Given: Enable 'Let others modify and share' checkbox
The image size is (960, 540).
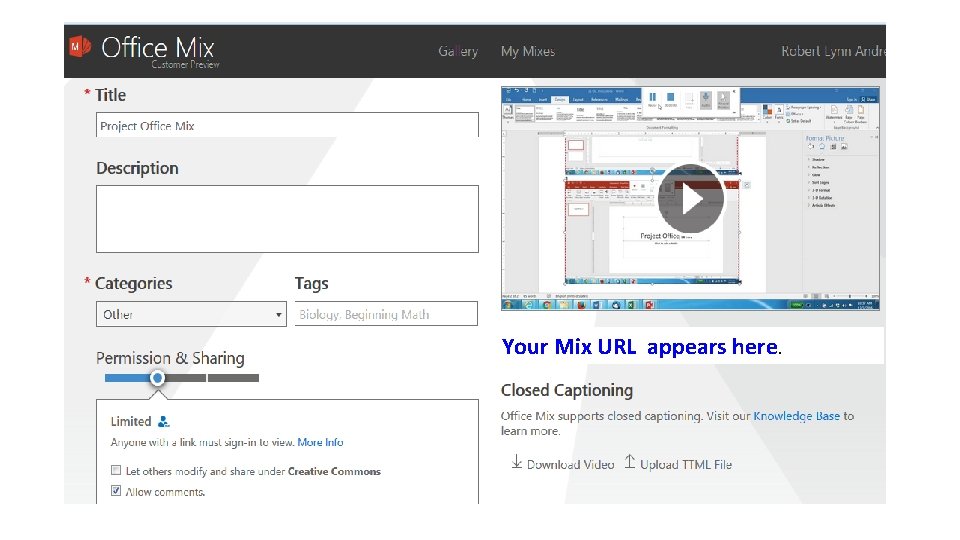Looking at the screenshot, I should pos(116,470).
